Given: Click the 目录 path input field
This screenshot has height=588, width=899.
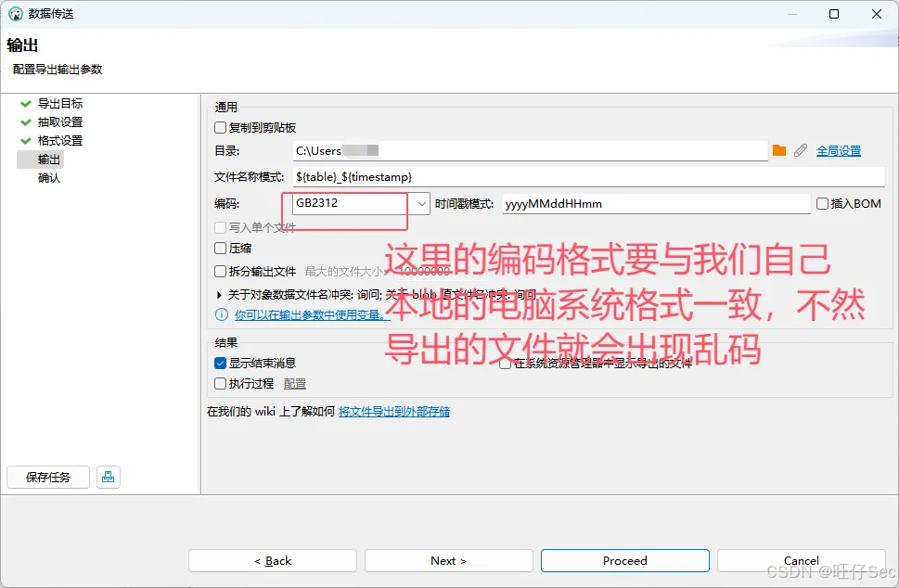Looking at the screenshot, I should tap(530, 151).
